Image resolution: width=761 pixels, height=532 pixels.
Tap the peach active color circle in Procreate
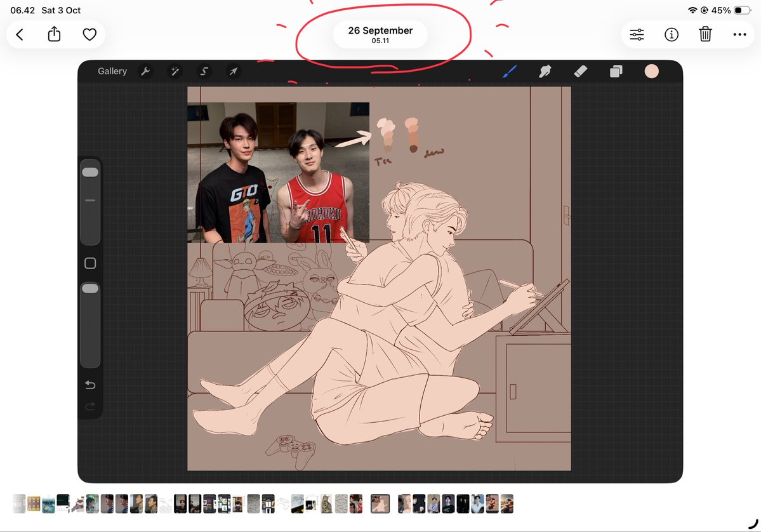[651, 71]
